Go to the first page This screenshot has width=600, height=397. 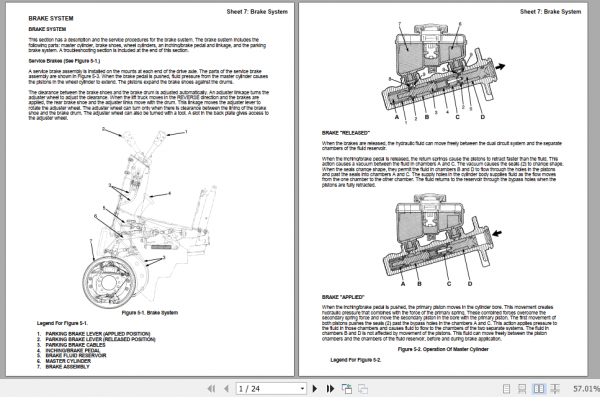[x=211, y=389]
